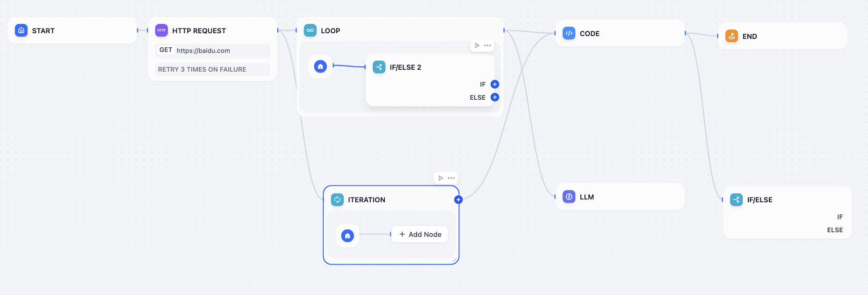Viewport: 868px width, 295px height.
Task: Click the loop start home icon
Action: (320, 66)
